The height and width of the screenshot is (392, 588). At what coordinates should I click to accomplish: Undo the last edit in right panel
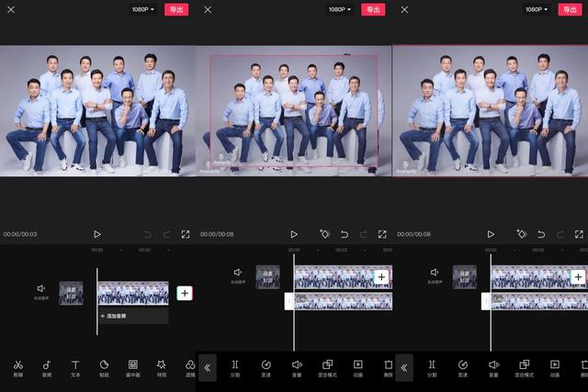pyautogui.click(x=541, y=235)
